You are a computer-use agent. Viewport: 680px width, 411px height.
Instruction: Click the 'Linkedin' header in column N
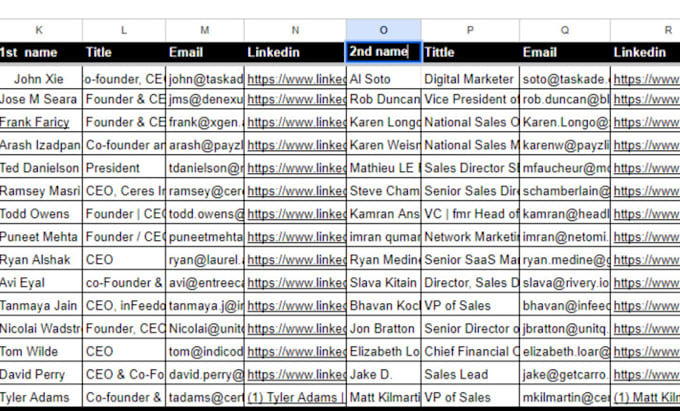[x=295, y=52]
